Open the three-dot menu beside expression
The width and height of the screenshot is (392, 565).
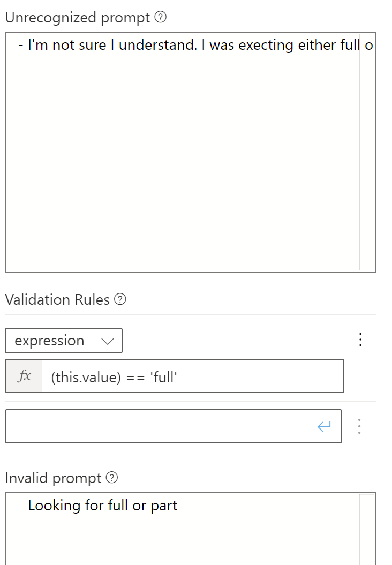360,340
